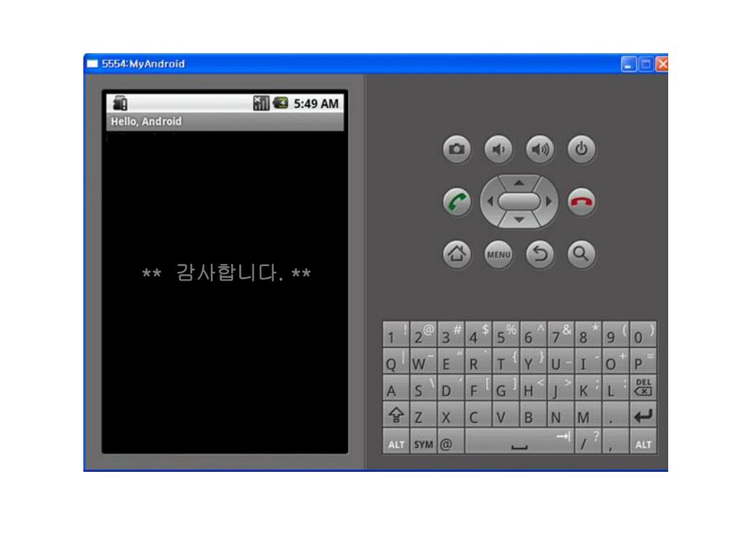The height and width of the screenshot is (560, 747).
Task: Click the P key
Action: pyautogui.click(x=643, y=360)
